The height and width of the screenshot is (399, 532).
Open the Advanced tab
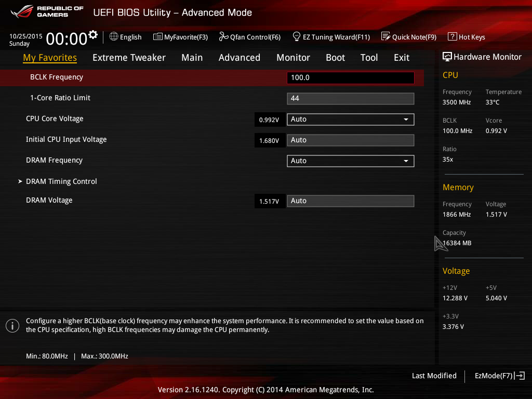[x=240, y=58]
